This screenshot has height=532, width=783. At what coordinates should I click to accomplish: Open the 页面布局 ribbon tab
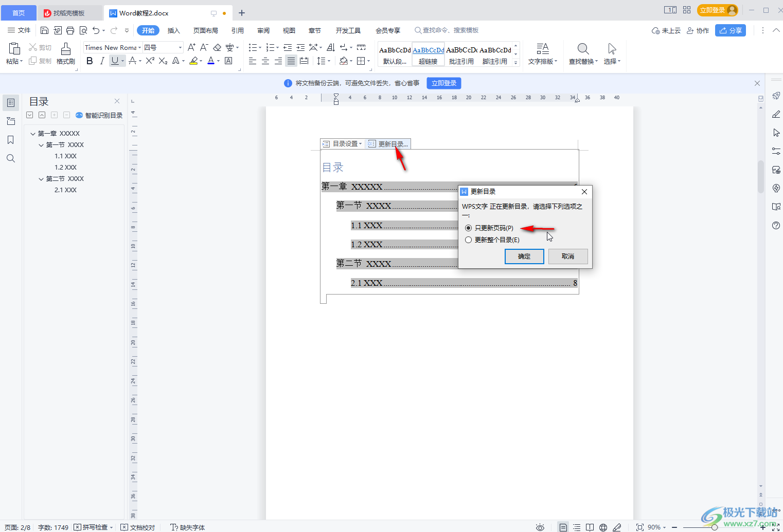pos(206,30)
